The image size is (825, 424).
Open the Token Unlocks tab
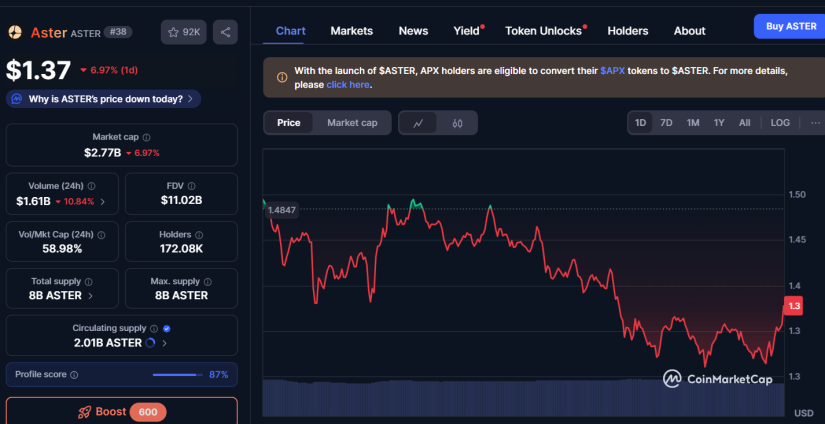tap(543, 31)
